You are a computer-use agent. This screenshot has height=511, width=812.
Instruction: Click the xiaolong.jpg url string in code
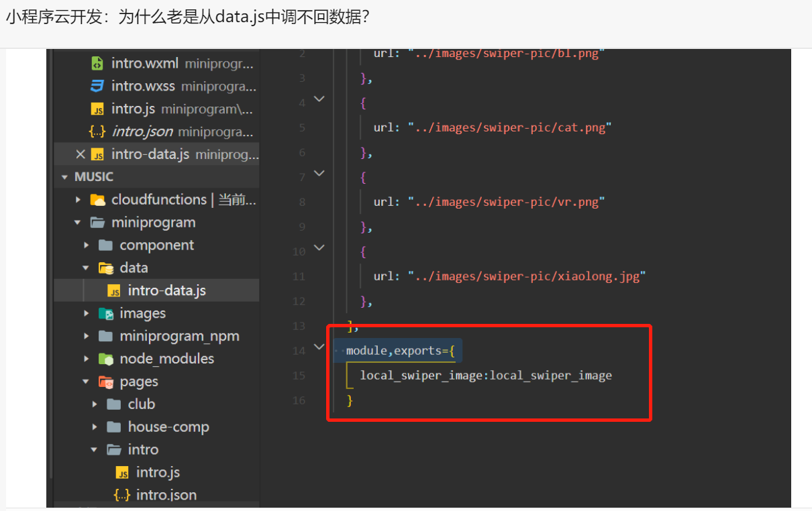coord(527,276)
